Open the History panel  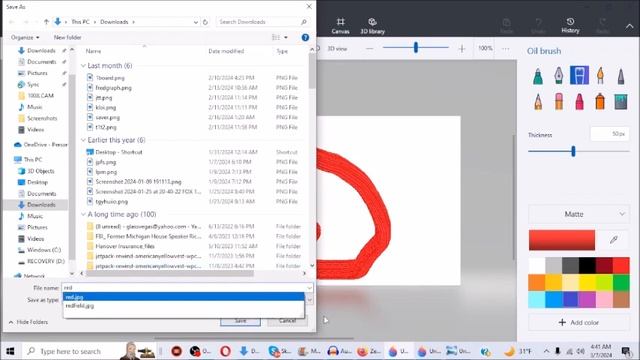[570, 25]
